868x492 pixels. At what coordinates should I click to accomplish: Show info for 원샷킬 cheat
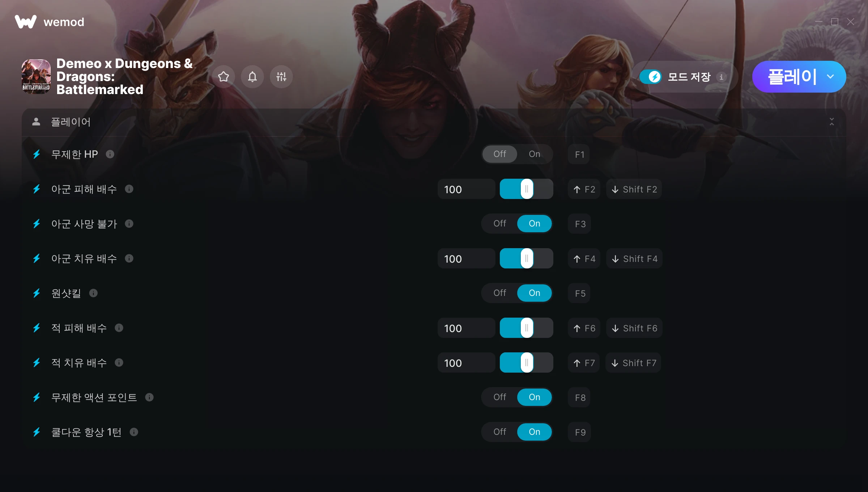[x=93, y=293]
